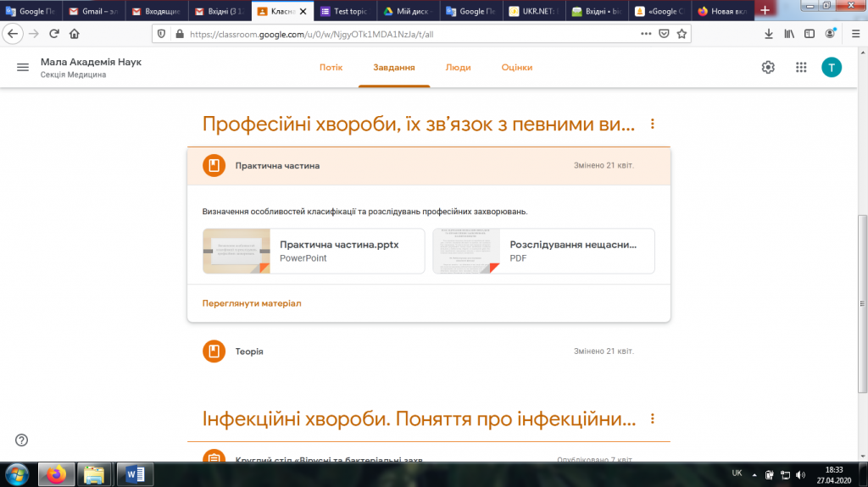This screenshot has width=868, height=487.
Task: Click the Мала Академія Наук class title
Action: pos(91,62)
